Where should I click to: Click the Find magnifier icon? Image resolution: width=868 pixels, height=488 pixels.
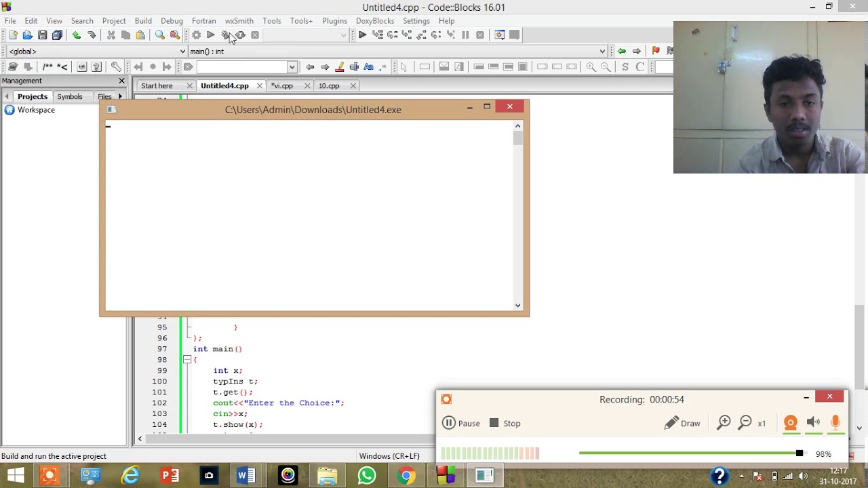160,35
